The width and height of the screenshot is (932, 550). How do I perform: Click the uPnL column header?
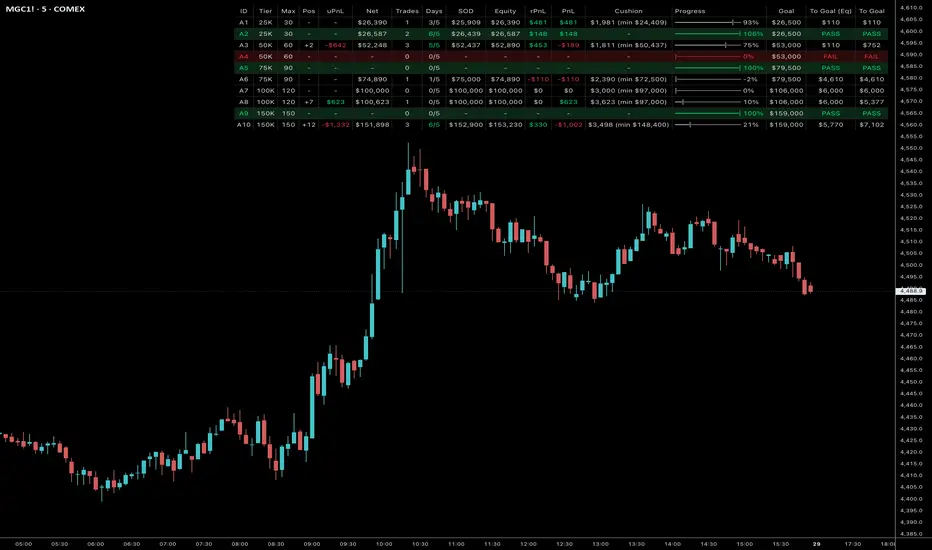click(335, 11)
